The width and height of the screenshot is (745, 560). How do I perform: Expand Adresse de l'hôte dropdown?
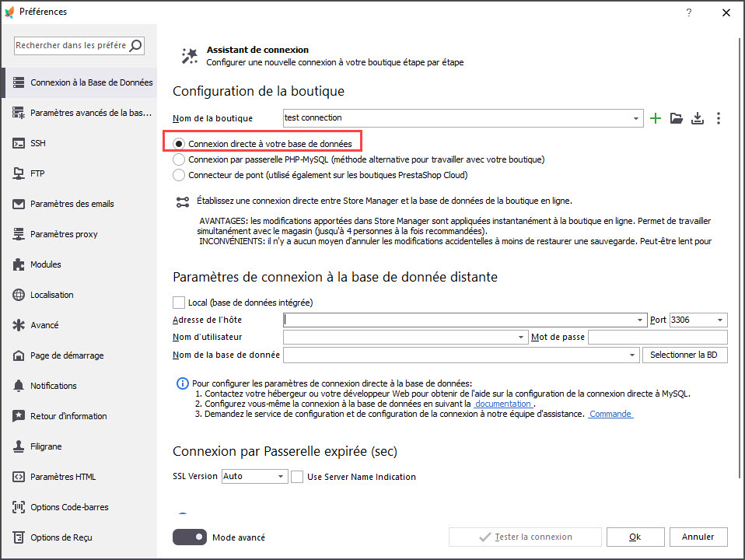coord(639,320)
